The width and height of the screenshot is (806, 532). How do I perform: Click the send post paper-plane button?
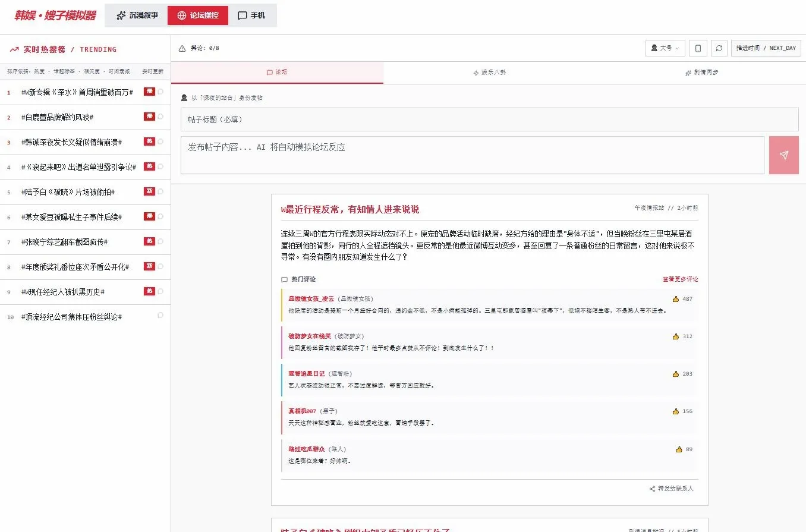(783, 155)
